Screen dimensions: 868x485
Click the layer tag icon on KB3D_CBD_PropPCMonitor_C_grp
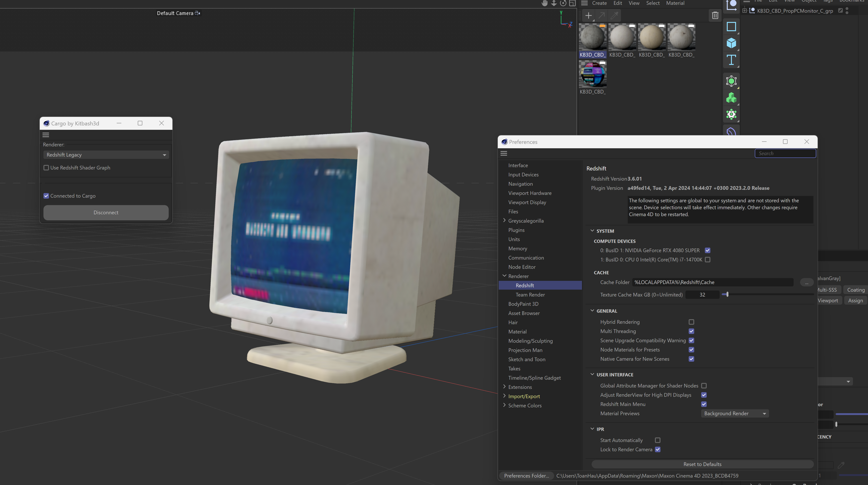pos(840,11)
